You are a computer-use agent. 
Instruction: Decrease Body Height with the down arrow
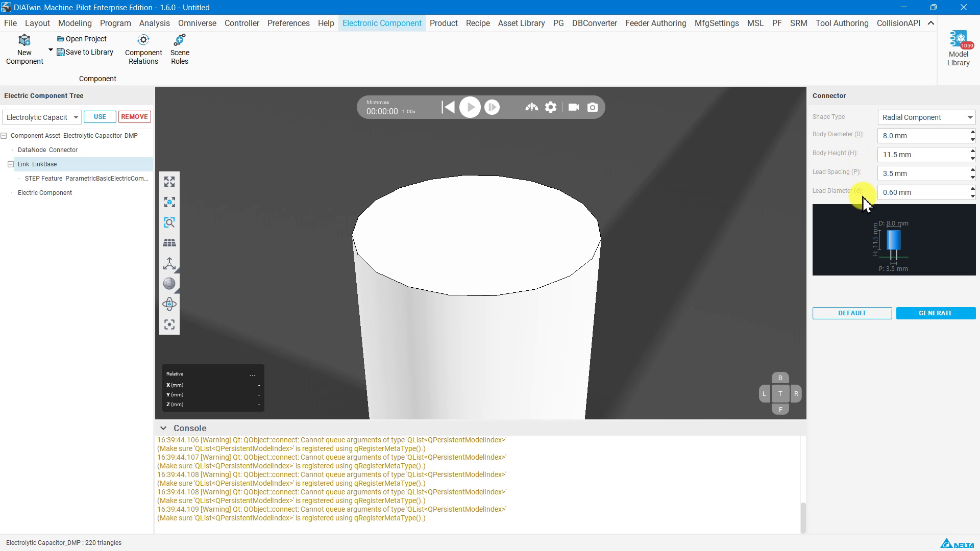point(972,158)
